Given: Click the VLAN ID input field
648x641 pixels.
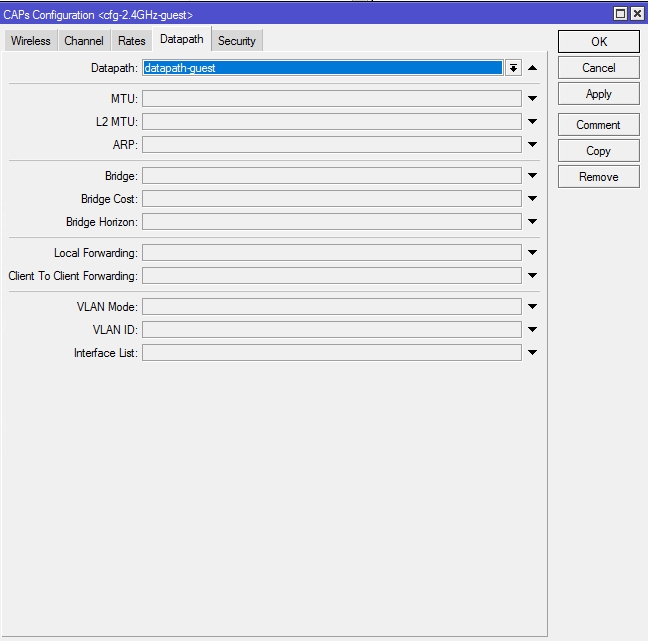Looking at the screenshot, I should [x=332, y=330].
